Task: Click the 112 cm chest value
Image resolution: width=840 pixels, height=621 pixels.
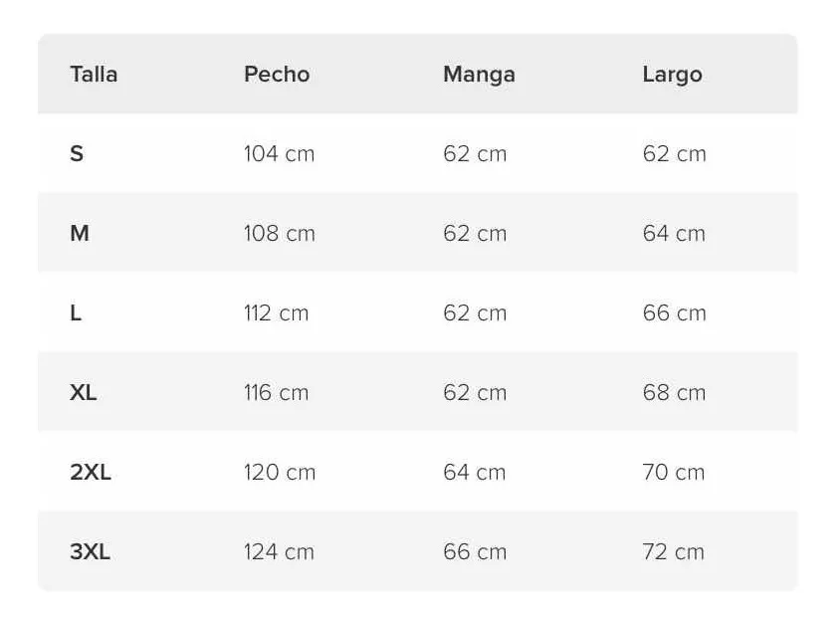Action: click(277, 312)
